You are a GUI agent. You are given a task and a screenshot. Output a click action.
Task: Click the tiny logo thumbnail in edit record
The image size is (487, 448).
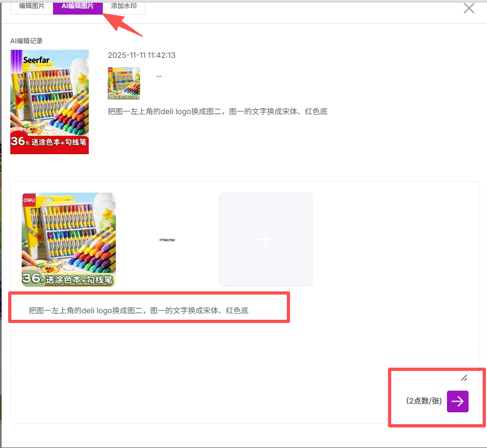[x=159, y=77]
